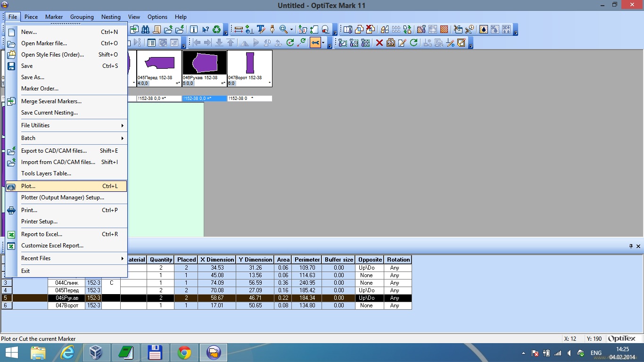Image resolution: width=644 pixels, height=362 pixels.
Task: Open Chrome from the Windows taskbar
Action: click(184, 353)
